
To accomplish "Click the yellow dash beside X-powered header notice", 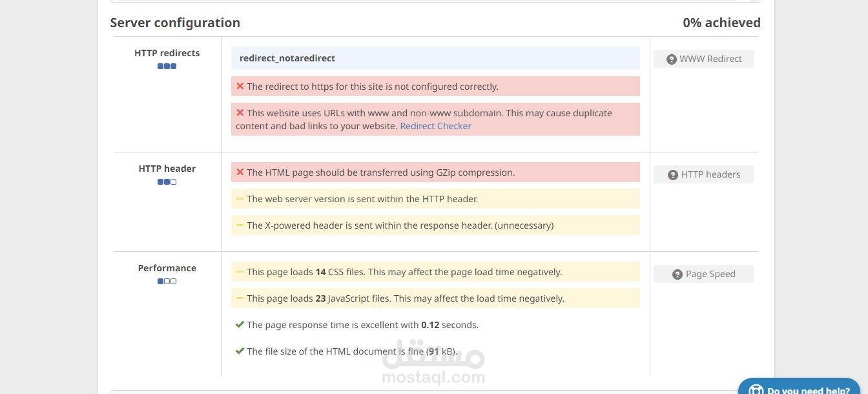I will 240,225.
